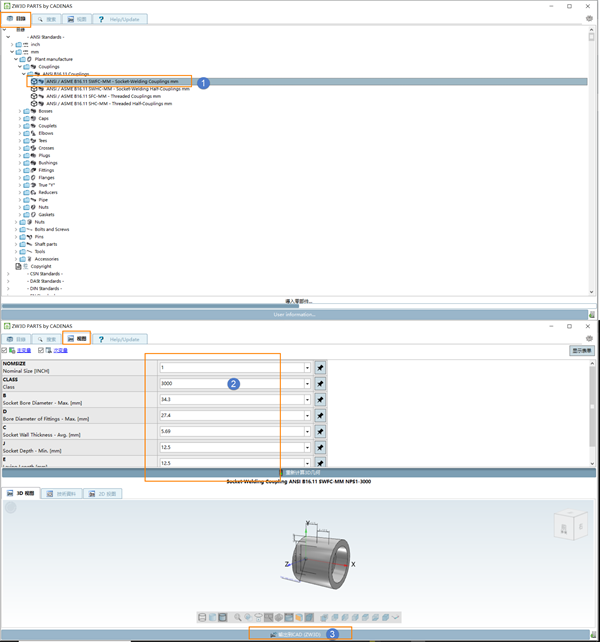Open the Socket Wall Thickness dropdown
The image size is (600, 642).
tap(307, 432)
